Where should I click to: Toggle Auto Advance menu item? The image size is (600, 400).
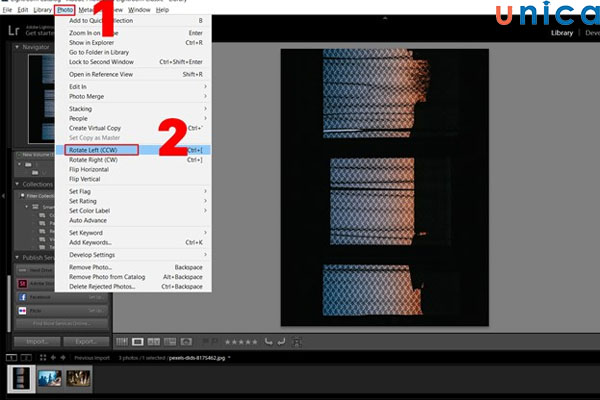point(133,220)
